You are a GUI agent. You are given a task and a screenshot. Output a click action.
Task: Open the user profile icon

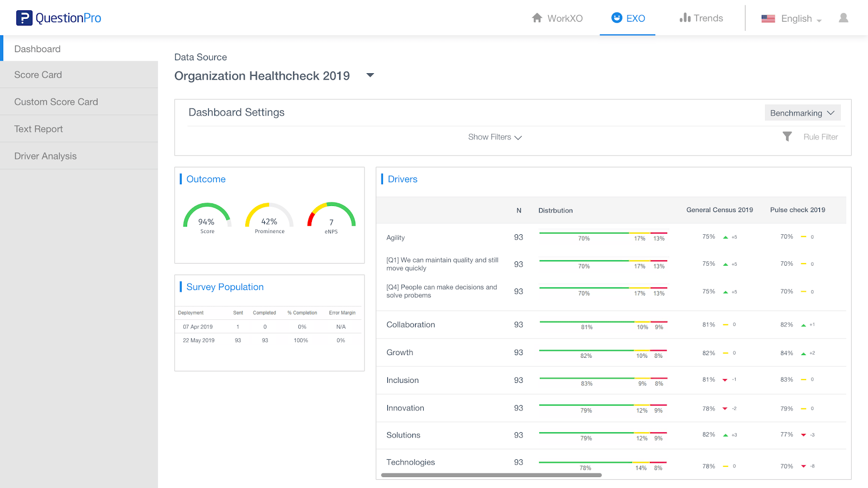coord(843,18)
